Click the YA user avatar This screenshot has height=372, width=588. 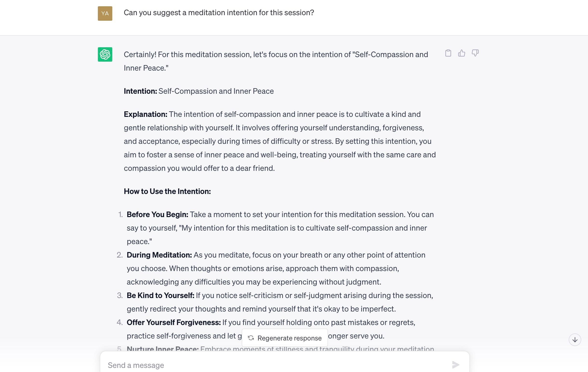tap(105, 14)
